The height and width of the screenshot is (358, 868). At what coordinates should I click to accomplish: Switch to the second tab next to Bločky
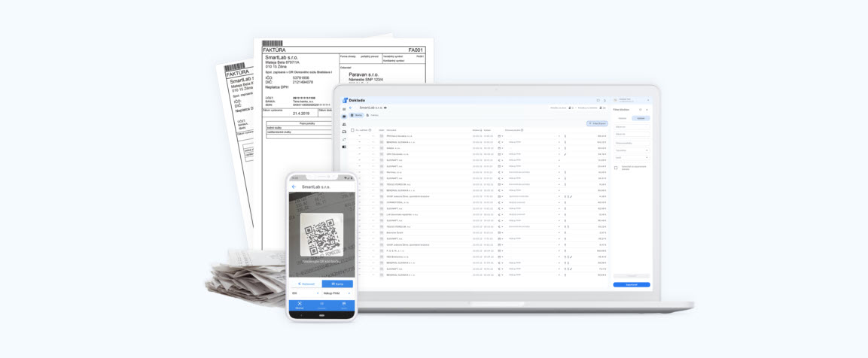point(372,115)
